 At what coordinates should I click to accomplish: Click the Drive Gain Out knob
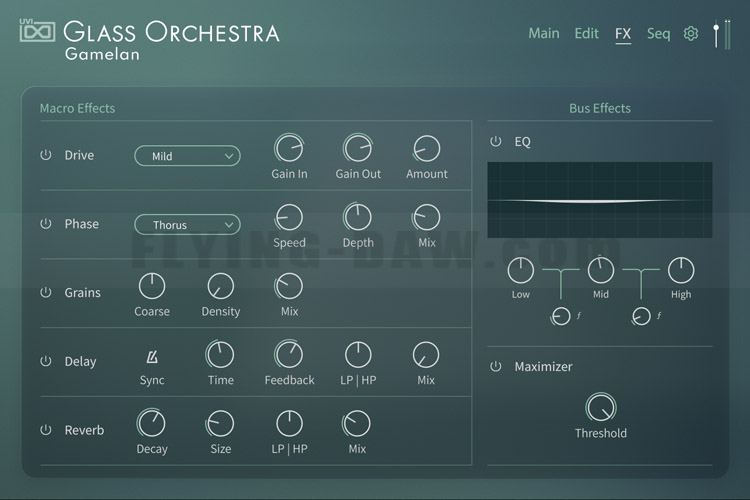coord(358,148)
